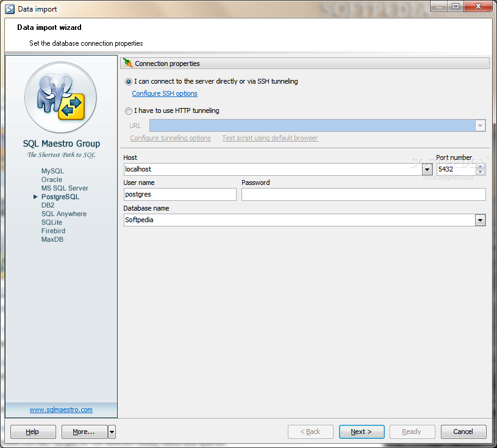Screen dimensions: 497x448
Task: Proceed with the Next button
Action: (x=362, y=432)
